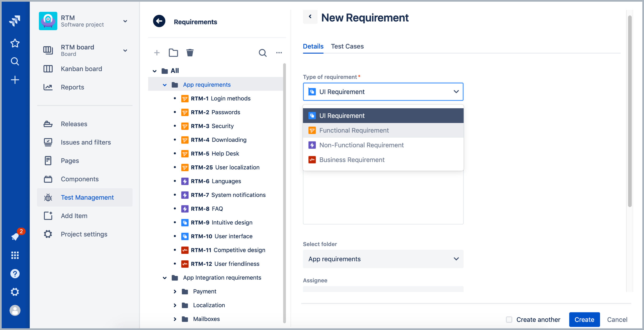Screen dimensions: 644x330
Task: Cancel the new requirement
Action: point(617,319)
